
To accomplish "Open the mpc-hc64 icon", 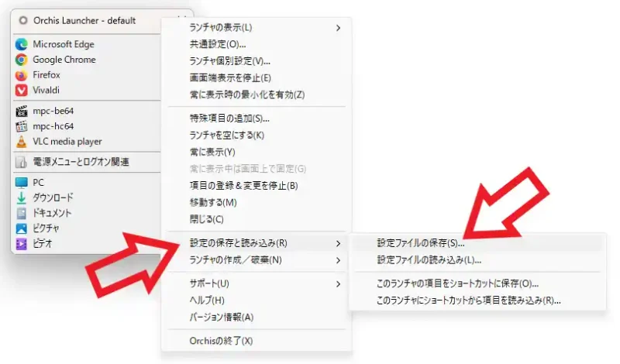I will click(22, 126).
